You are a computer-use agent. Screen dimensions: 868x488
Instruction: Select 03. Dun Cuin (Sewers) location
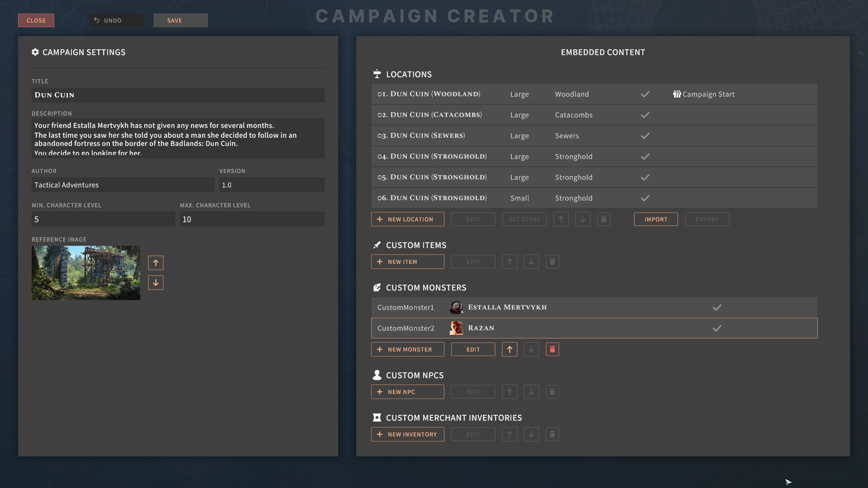[x=594, y=136]
